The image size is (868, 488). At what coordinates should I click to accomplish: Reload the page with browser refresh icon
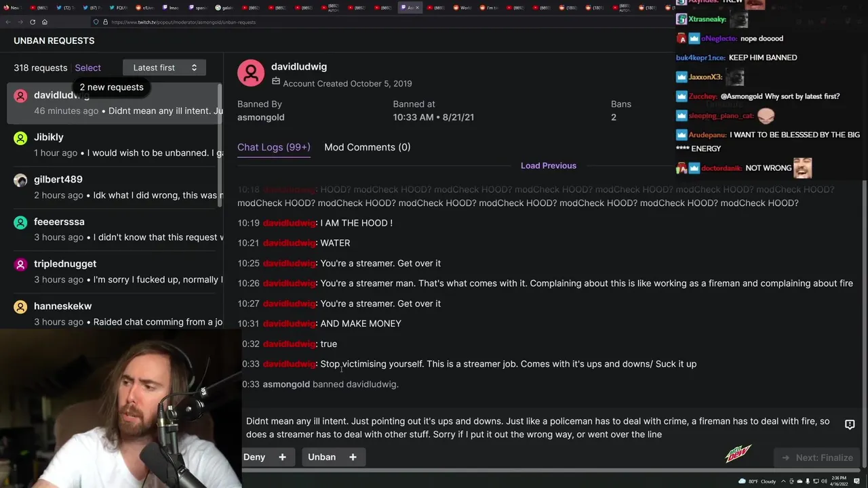pyautogui.click(x=32, y=22)
